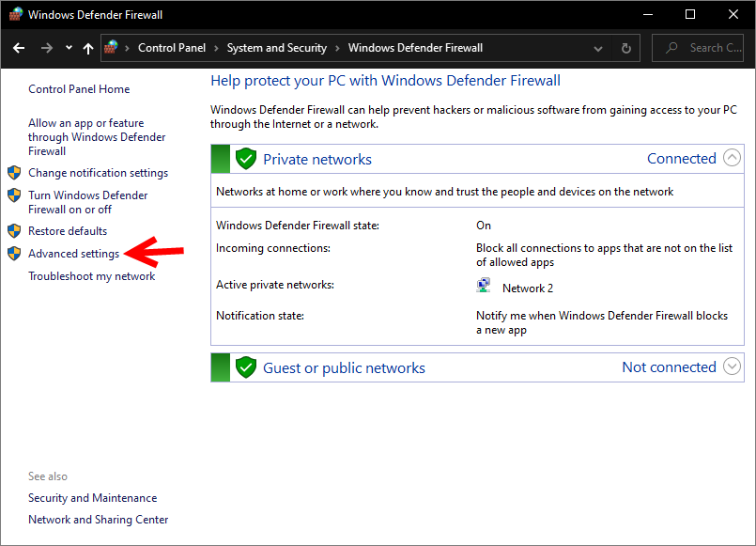Expand chevron after Control Panel breadcrumb
756x546 pixels.
[217, 48]
